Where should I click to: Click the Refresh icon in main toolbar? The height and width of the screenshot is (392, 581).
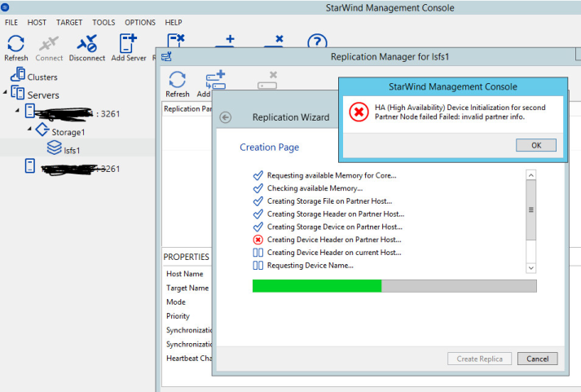click(16, 44)
